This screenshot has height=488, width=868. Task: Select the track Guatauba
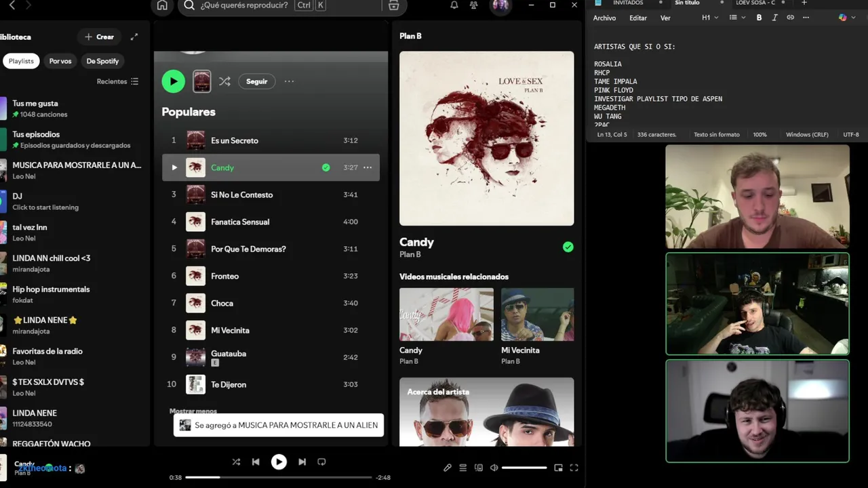271,357
